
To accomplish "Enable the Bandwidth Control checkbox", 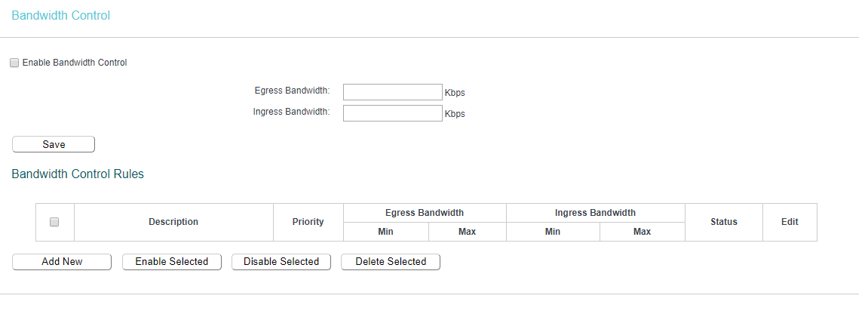I will pos(14,63).
